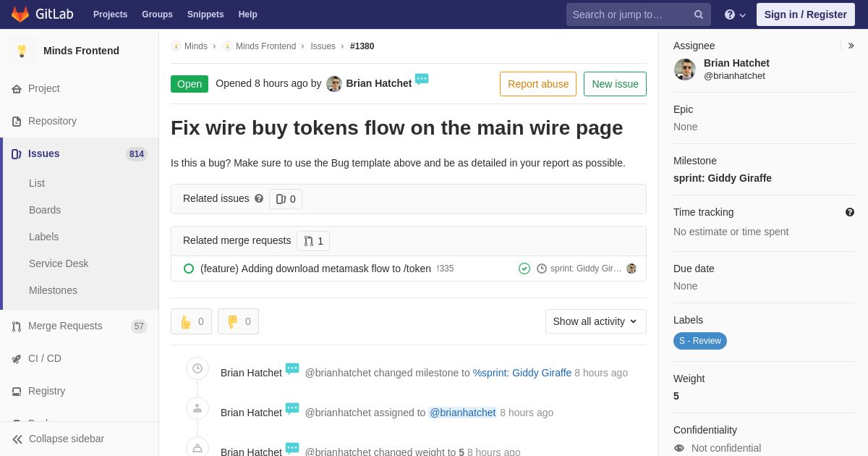868x456 pixels.
Task: Open the Minds Frontend project title in sidebar
Action: click(81, 51)
